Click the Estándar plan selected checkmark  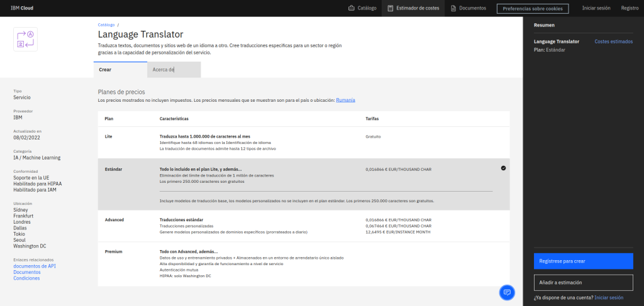point(503,168)
